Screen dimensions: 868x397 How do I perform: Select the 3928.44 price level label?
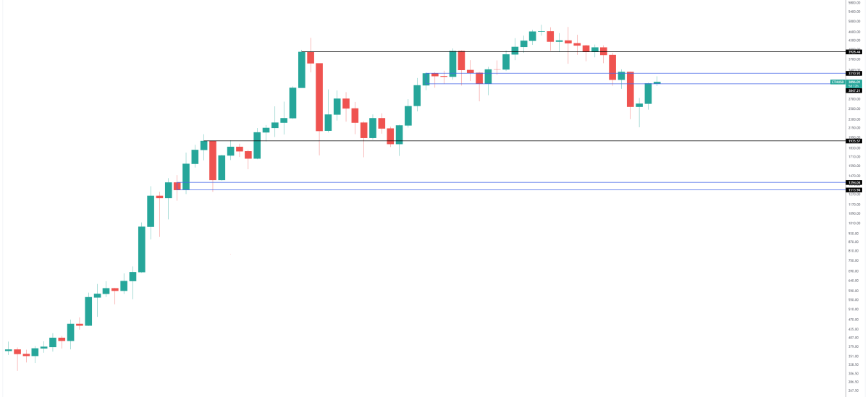click(x=854, y=52)
